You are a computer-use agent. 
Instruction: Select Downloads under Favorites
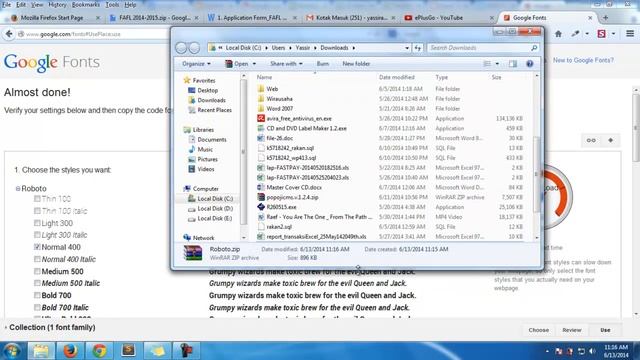coord(211,100)
